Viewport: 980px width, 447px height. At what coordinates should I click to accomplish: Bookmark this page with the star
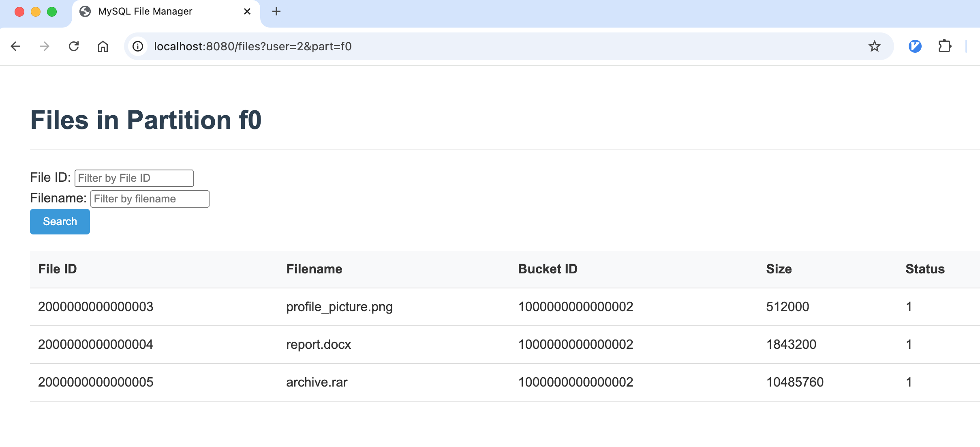pyautogui.click(x=874, y=46)
